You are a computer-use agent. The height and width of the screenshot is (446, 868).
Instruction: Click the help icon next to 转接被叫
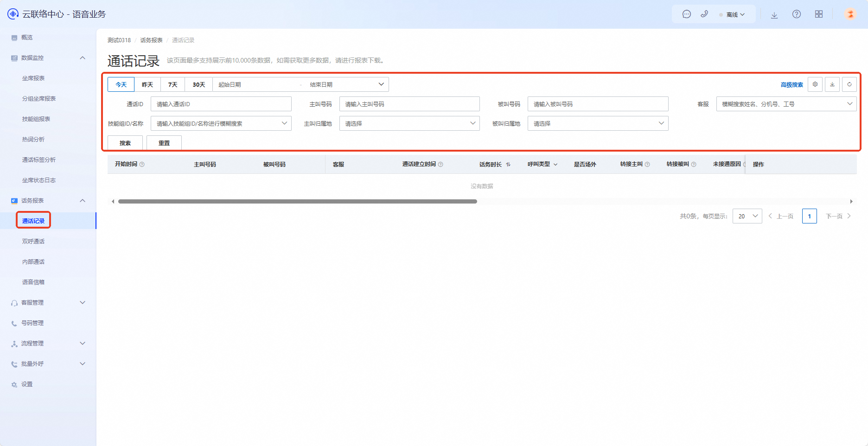coord(694,165)
